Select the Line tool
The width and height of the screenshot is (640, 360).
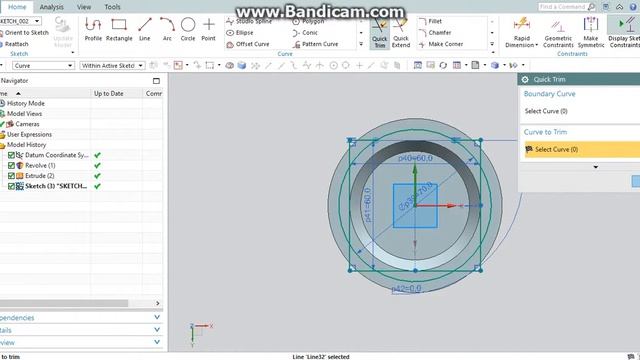point(144,29)
